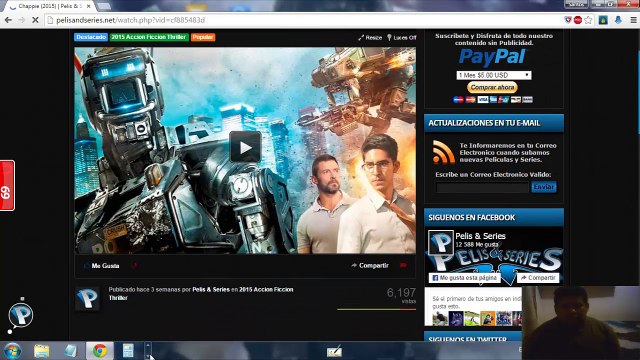Open the blue download arrow extension

pyautogui.click(x=618, y=20)
